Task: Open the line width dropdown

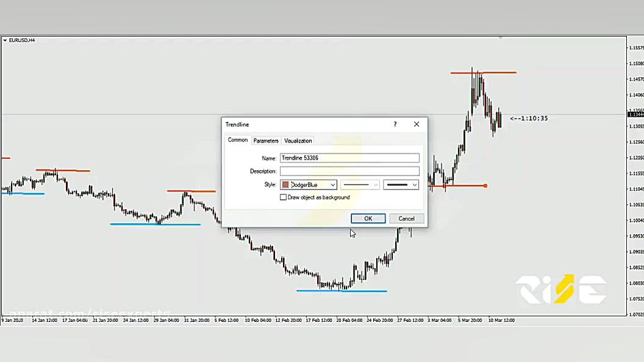Action: (x=401, y=185)
